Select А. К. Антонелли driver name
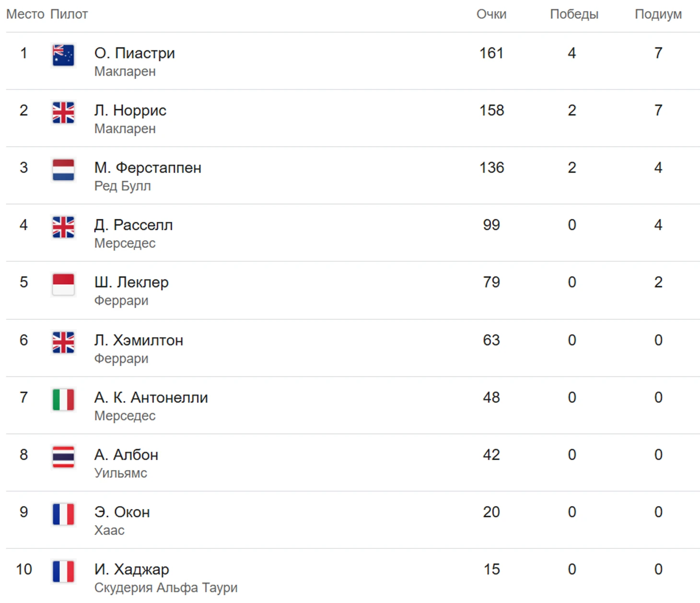 pyautogui.click(x=151, y=397)
